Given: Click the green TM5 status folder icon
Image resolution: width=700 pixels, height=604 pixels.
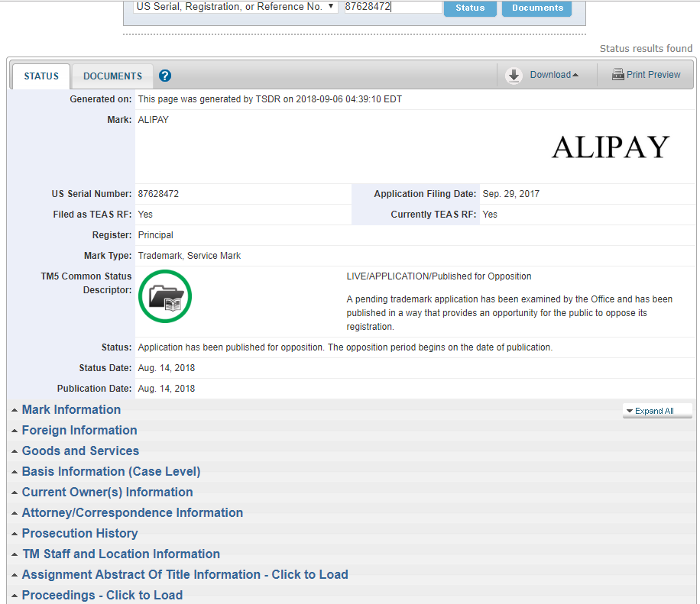Looking at the screenshot, I should pyautogui.click(x=165, y=296).
